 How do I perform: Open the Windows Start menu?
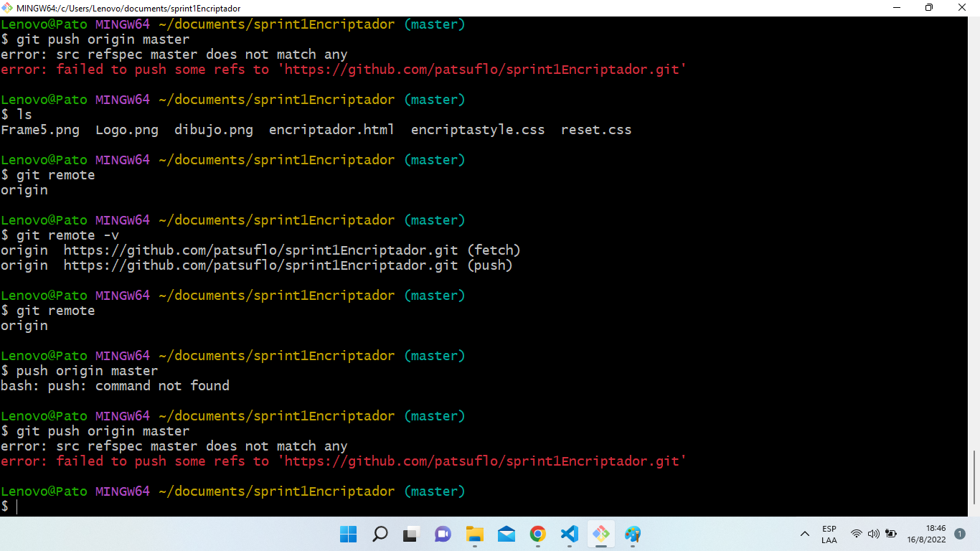pyautogui.click(x=348, y=534)
